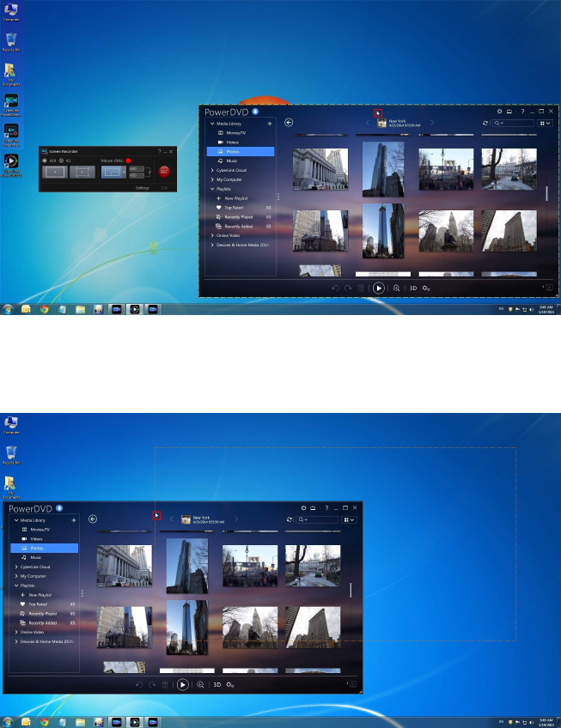
Task: Click the trash delete icon in upper PowerDVD
Action: click(x=361, y=288)
